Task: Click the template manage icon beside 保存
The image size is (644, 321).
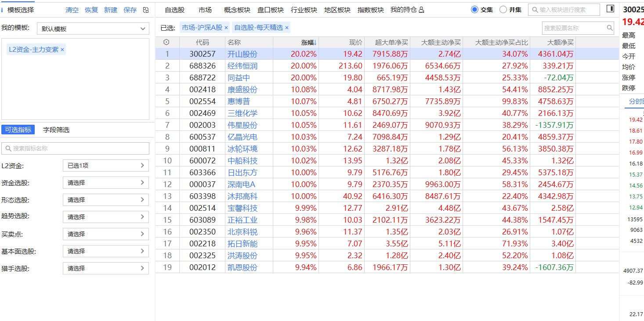Action: (x=146, y=10)
